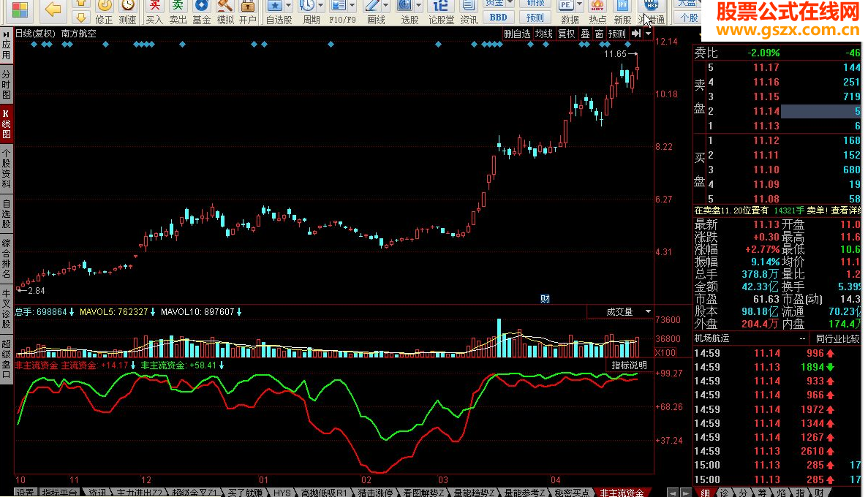Screen dimensions: 868x497
Task: Expand the 周期 dropdown arrow
Action: (x=320, y=6)
